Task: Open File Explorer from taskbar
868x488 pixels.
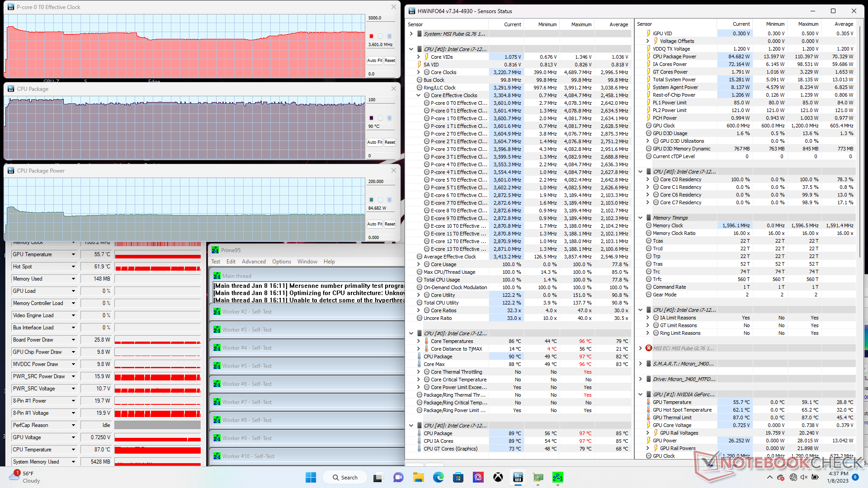Action: point(418,478)
